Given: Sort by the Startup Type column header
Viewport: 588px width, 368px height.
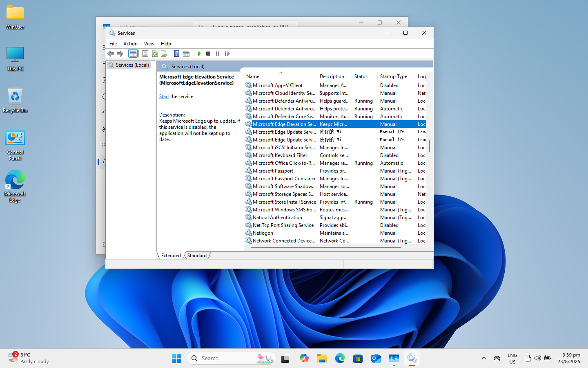Looking at the screenshot, I should [396, 76].
